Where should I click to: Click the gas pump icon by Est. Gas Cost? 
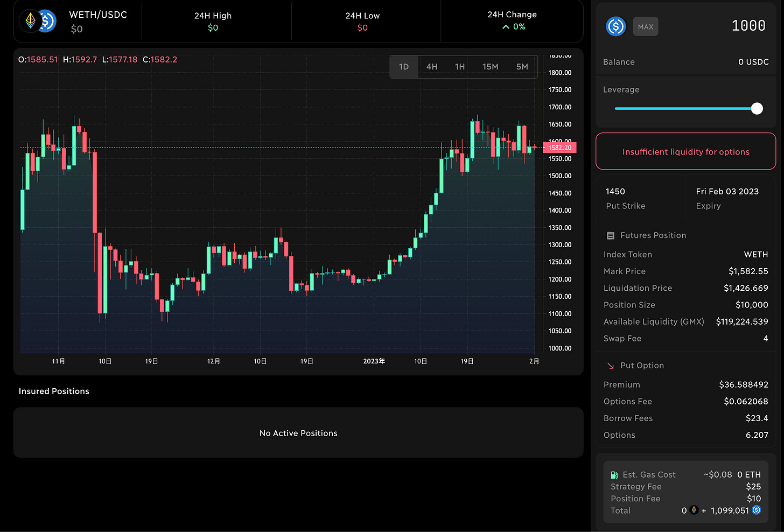[x=614, y=475]
